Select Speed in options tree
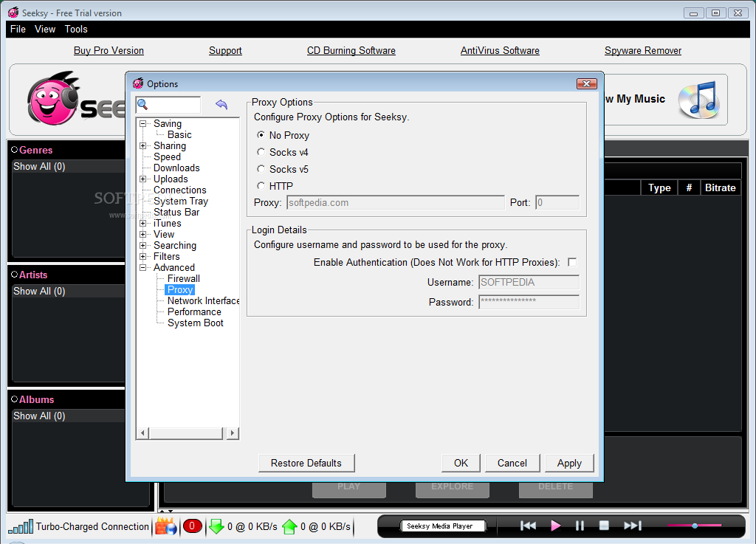Screen dimensions: 756x544 (x=168, y=156)
